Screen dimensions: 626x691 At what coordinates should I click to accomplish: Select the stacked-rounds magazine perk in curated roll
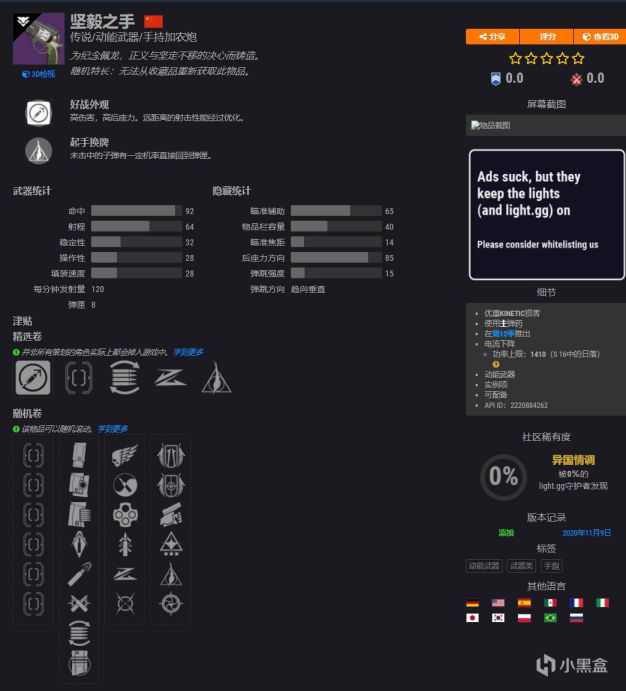(x=125, y=378)
